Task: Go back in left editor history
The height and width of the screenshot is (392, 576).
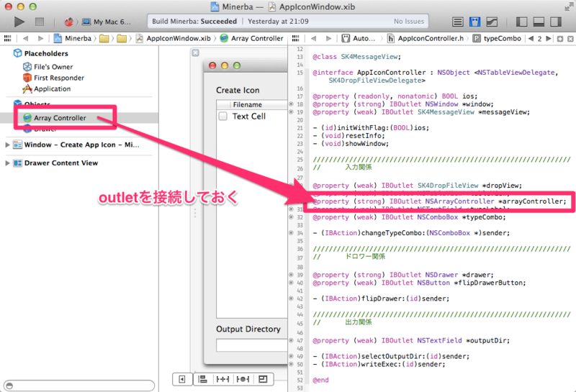Action: (x=25, y=38)
